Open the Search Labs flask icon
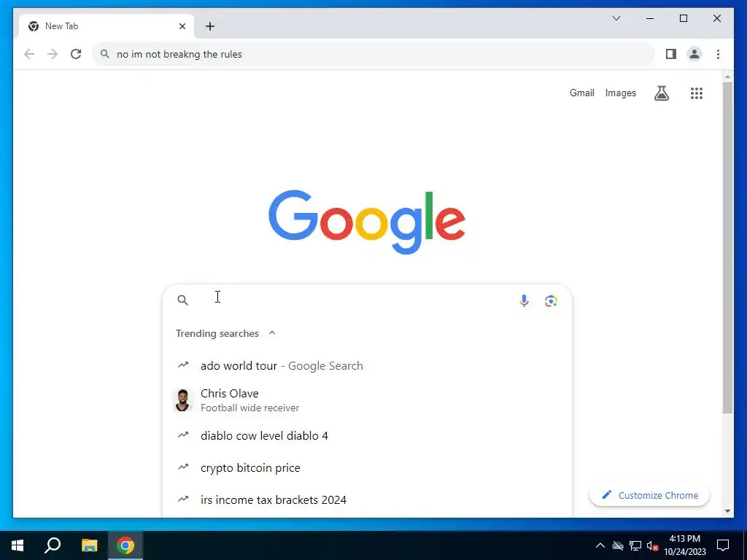This screenshot has width=747, height=560. (661, 93)
